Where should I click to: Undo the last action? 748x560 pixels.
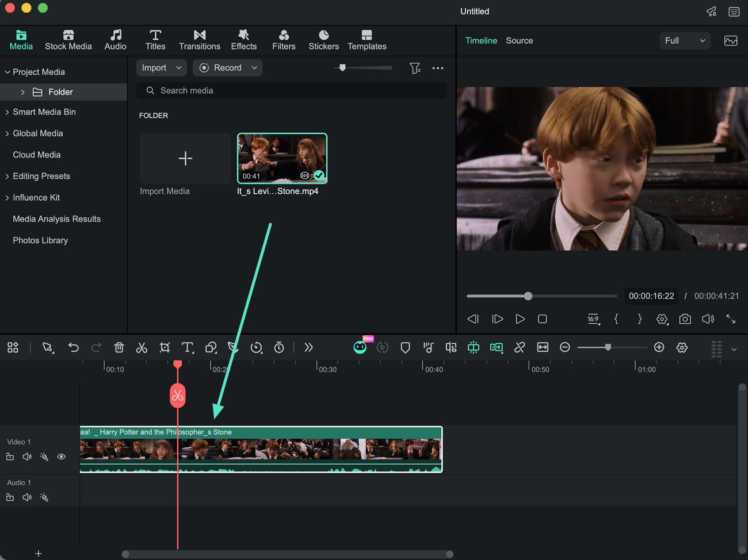click(73, 347)
